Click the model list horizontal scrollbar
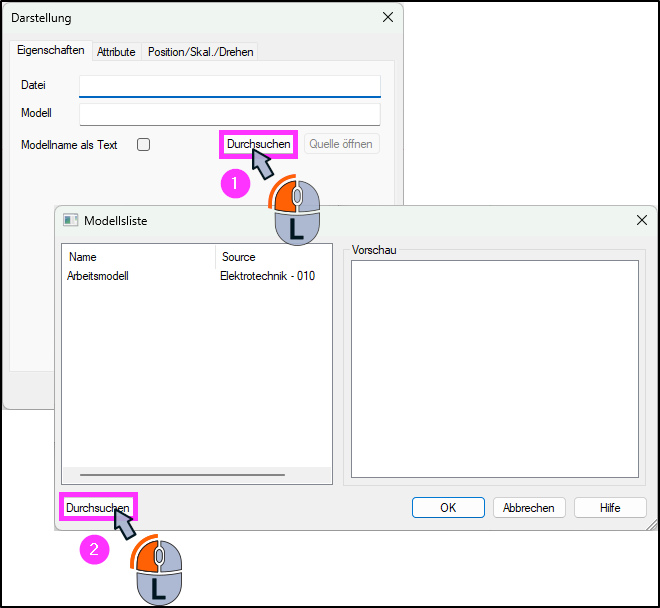Screen dimensions: 660x608 [182, 475]
